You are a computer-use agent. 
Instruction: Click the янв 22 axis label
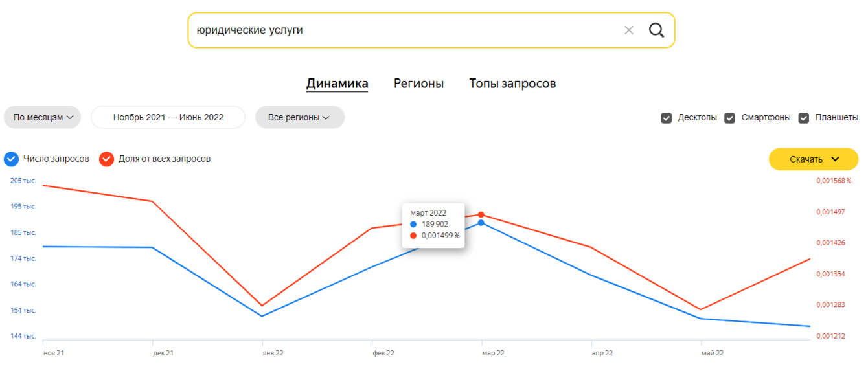[273, 353]
